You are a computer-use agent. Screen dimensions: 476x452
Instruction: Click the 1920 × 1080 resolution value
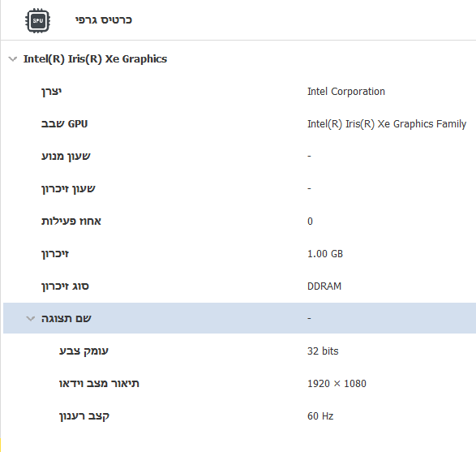[x=337, y=384]
